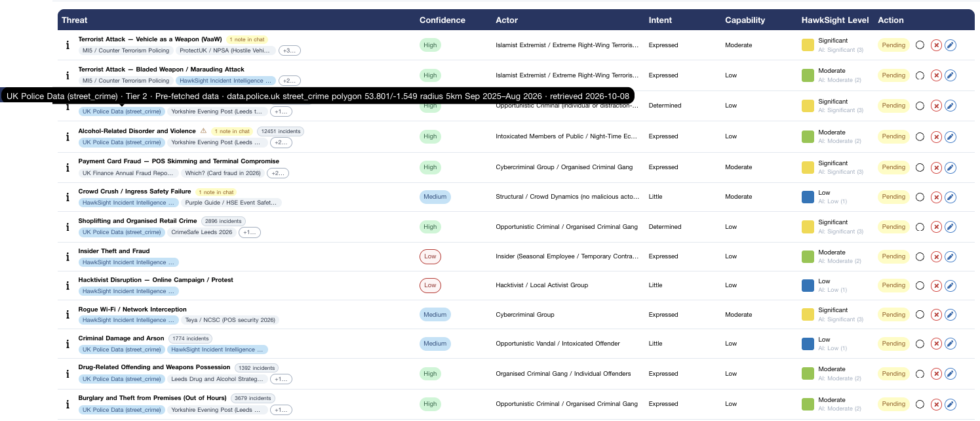Open info for Shoplifting and Organised Retail Crime
The image size is (980, 421).
[x=68, y=227]
